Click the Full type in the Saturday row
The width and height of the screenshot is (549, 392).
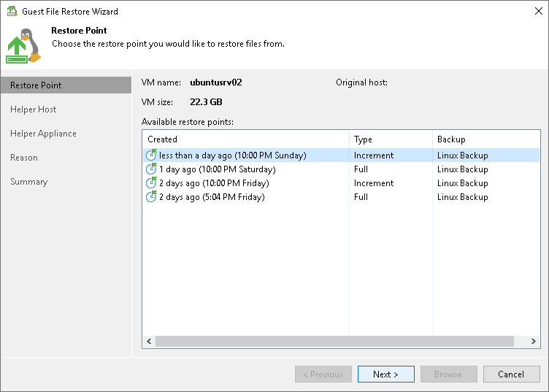[361, 169]
